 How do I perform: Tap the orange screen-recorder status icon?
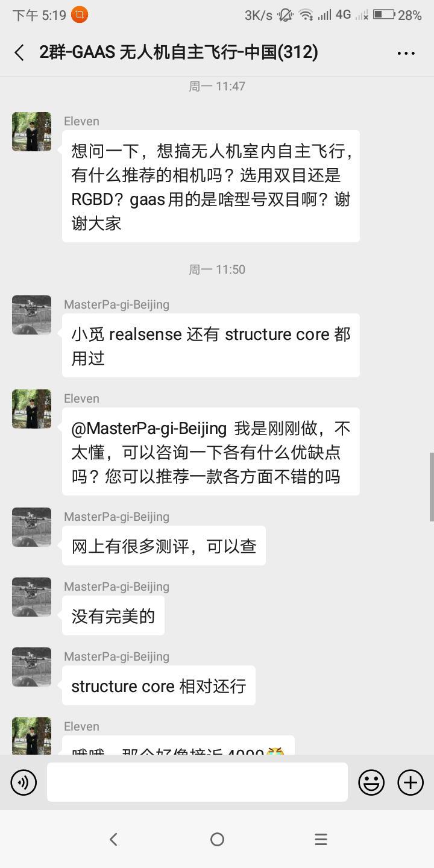point(79,15)
